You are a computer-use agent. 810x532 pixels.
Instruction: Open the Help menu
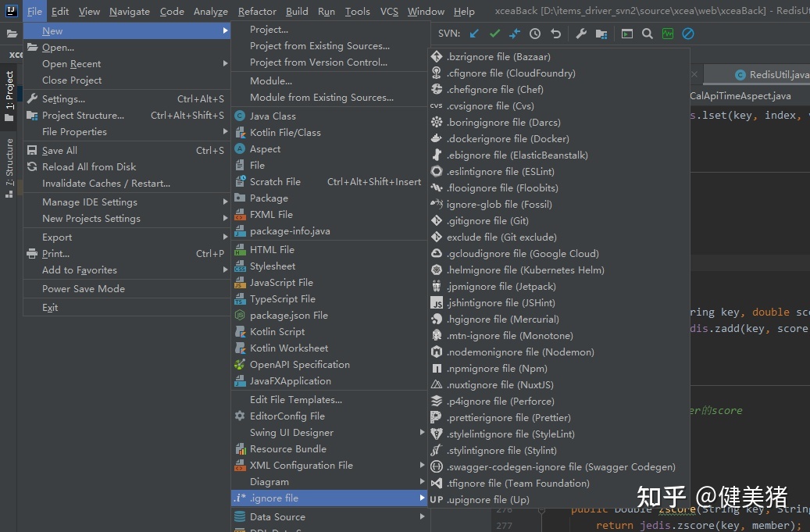(464, 12)
